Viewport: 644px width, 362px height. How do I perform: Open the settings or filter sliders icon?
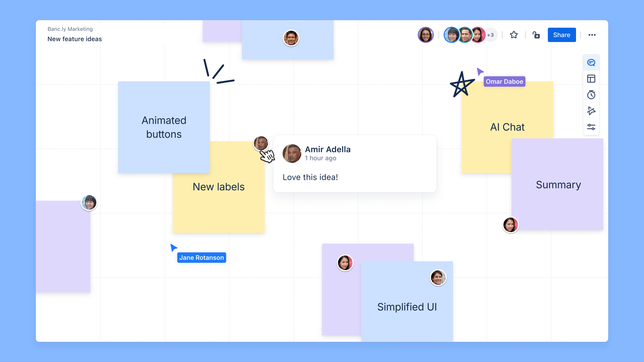(x=592, y=127)
